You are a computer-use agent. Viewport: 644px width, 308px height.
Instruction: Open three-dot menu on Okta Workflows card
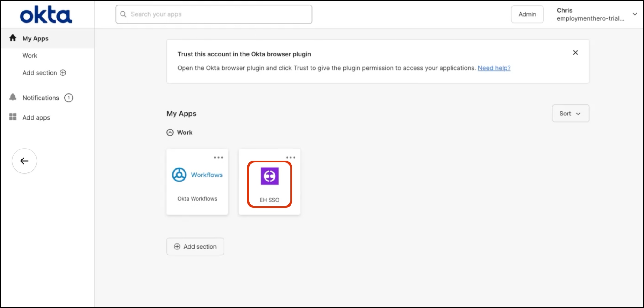tap(218, 157)
